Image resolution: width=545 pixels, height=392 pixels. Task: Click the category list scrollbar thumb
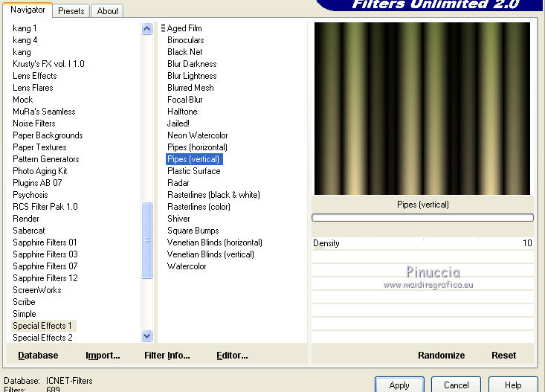coord(147,240)
